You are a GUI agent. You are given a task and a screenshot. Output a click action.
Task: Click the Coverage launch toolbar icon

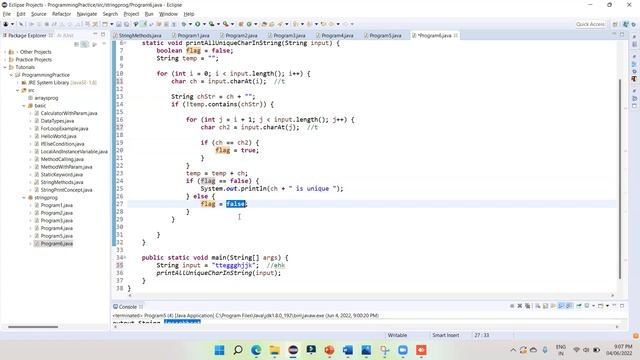pos(211,24)
